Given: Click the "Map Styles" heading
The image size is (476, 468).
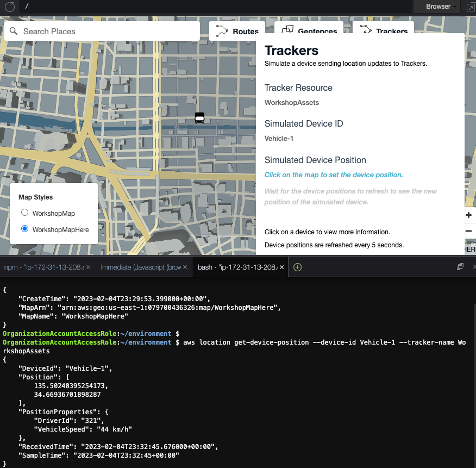Looking at the screenshot, I should (x=35, y=197).
